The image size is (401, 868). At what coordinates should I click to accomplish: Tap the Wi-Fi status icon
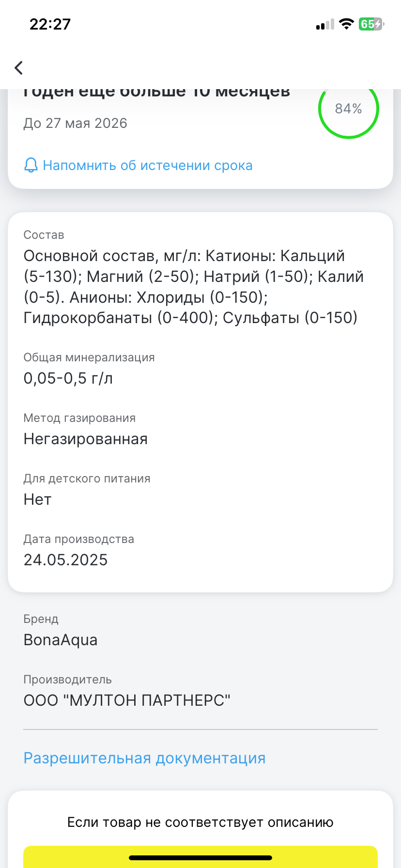pos(346,24)
